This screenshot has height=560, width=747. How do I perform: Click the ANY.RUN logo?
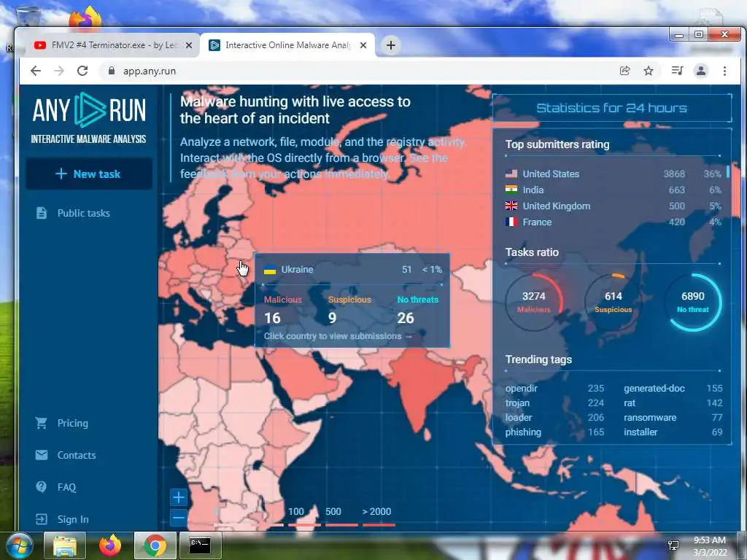tap(89, 118)
